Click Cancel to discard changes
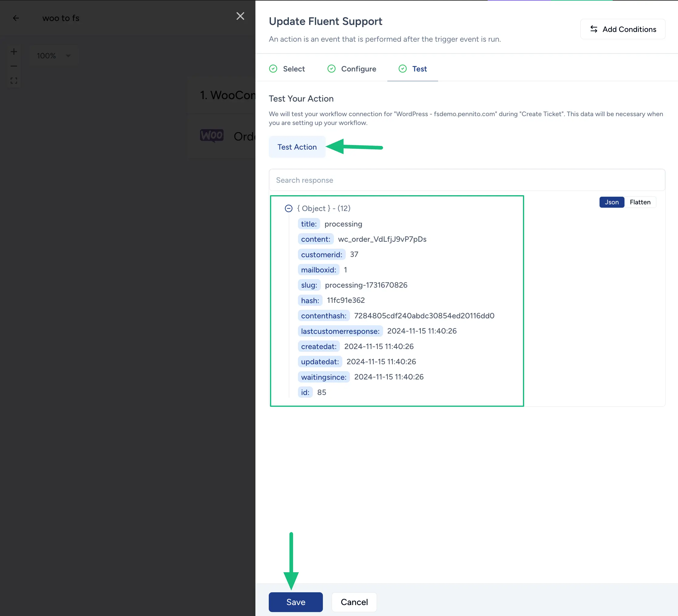 (355, 602)
